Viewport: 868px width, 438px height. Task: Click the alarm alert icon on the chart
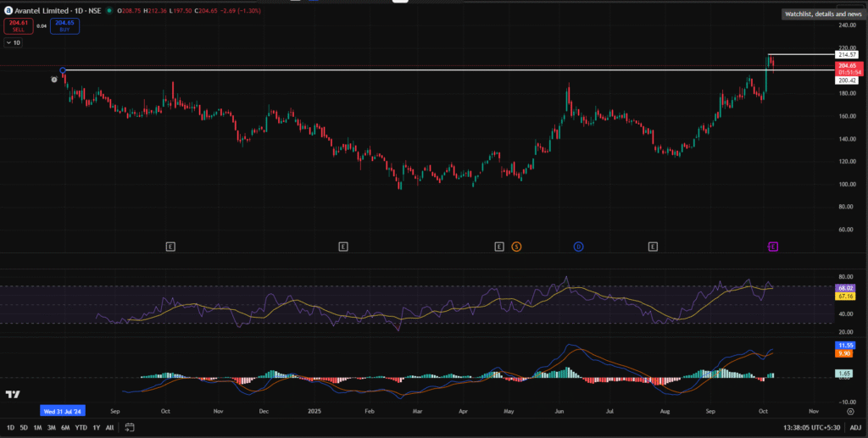(54, 80)
